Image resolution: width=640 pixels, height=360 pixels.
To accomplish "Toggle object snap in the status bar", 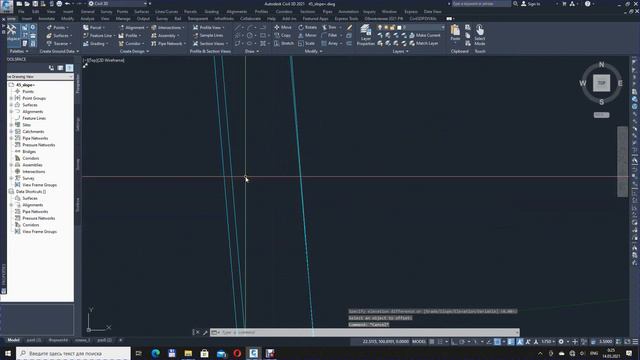I will click(x=497, y=342).
